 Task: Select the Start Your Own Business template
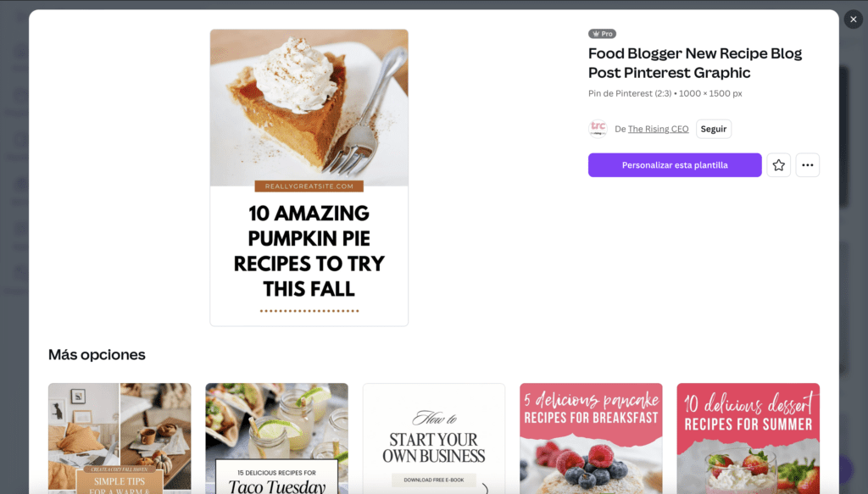(x=434, y=438)
